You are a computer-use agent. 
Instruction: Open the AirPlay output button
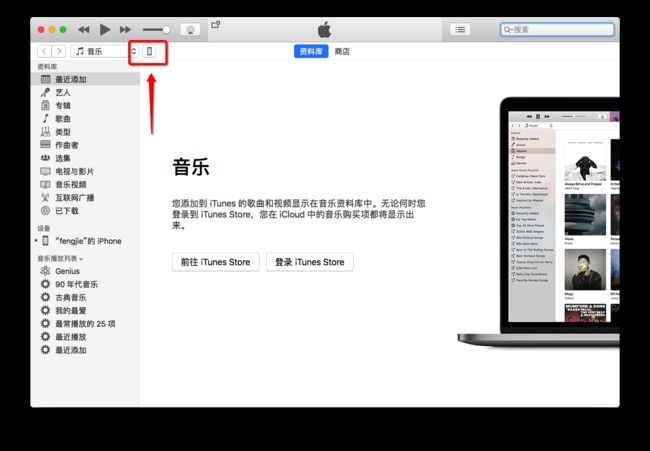pos(190,29)
